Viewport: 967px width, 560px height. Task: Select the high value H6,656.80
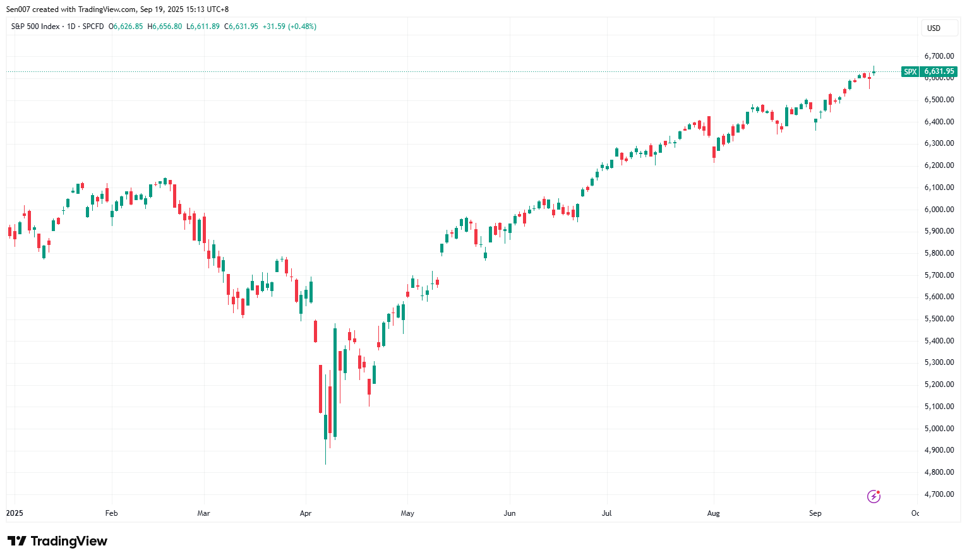(165, 27)
